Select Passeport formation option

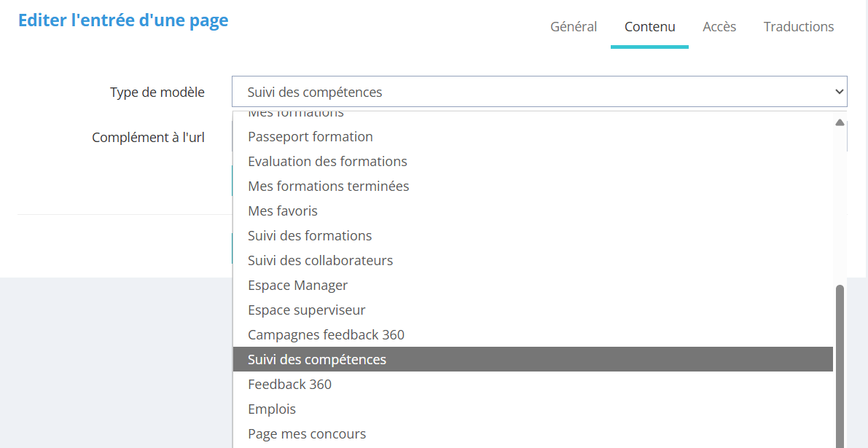tap(310, 137)
